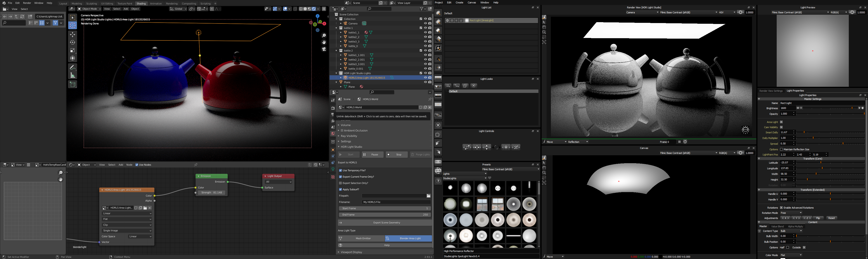Collapse the kettle 2 collection in outliner
This screenshot has height=259, width=868.
click(x=336, y=51)
